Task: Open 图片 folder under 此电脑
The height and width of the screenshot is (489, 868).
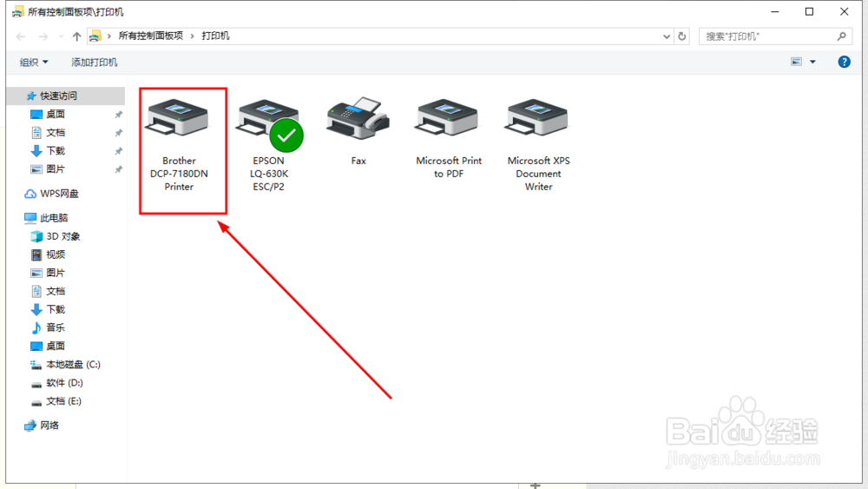Action: 48,273
